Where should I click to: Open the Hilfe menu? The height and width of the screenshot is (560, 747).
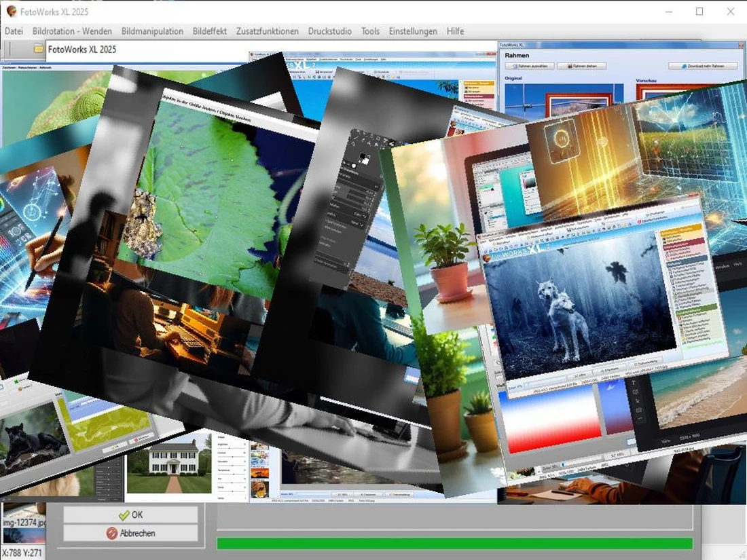[x=455, y=31]
